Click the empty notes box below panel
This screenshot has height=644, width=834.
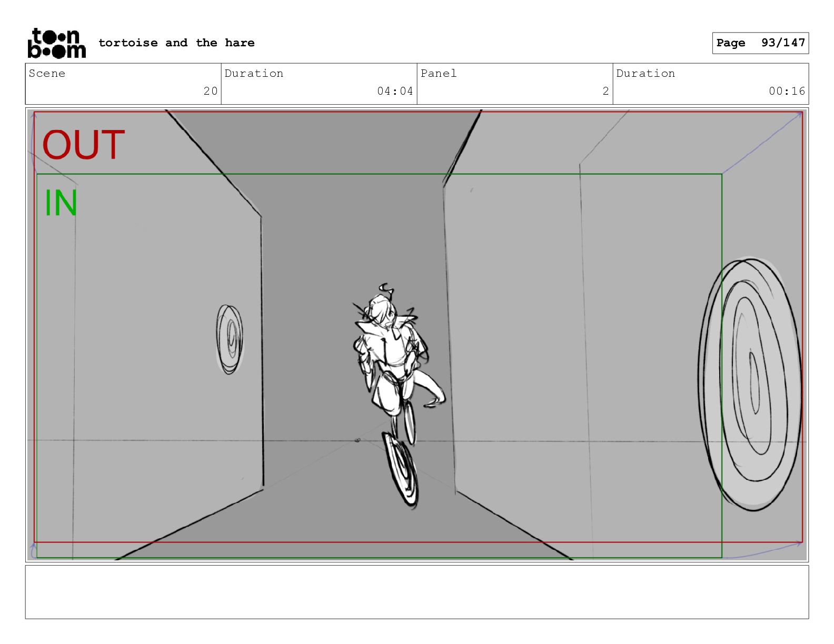[x=417, y=592]
